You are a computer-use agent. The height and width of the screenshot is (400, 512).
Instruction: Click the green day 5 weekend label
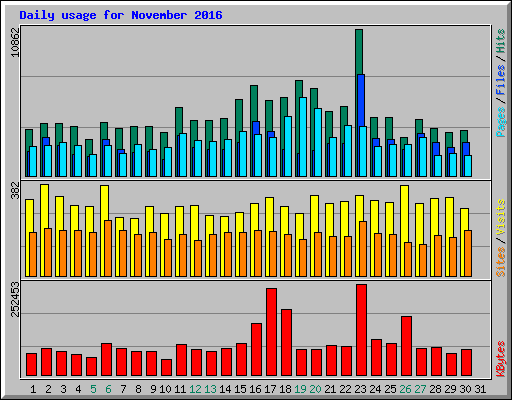tap(93, 389)
